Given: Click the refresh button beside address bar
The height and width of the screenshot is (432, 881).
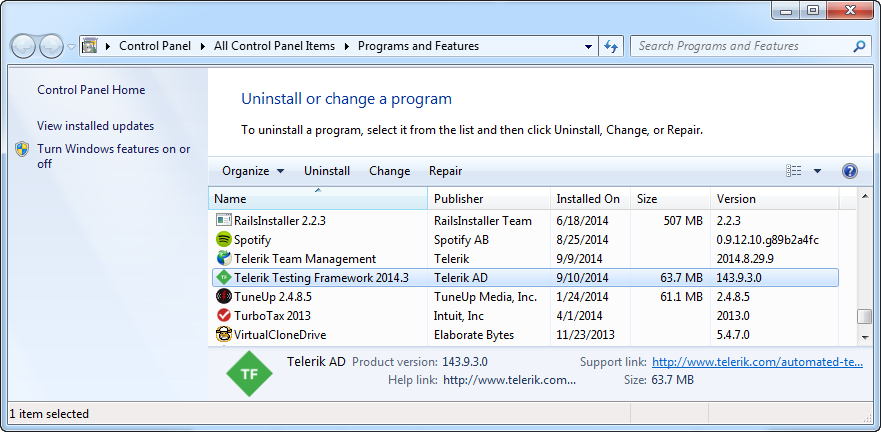Looking at the screenshot, I should click(612, 46).
